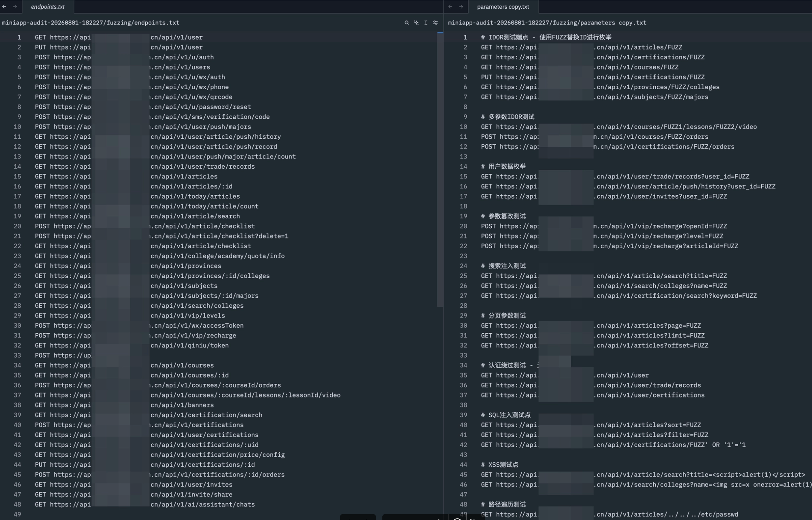Open buffer search with the magnifier icon
This screenshot has width=812, height=520.
(407, 23)
